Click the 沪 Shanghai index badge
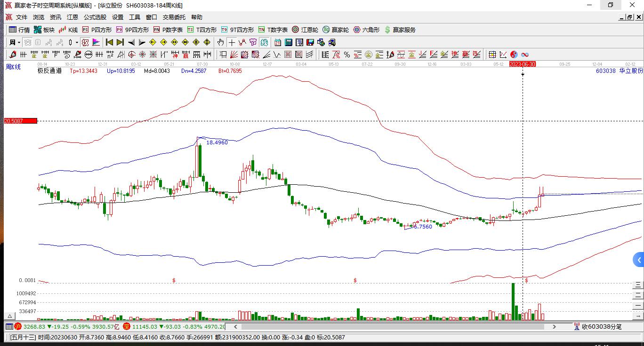Viewport: 644px width, 346px height. 18,326
